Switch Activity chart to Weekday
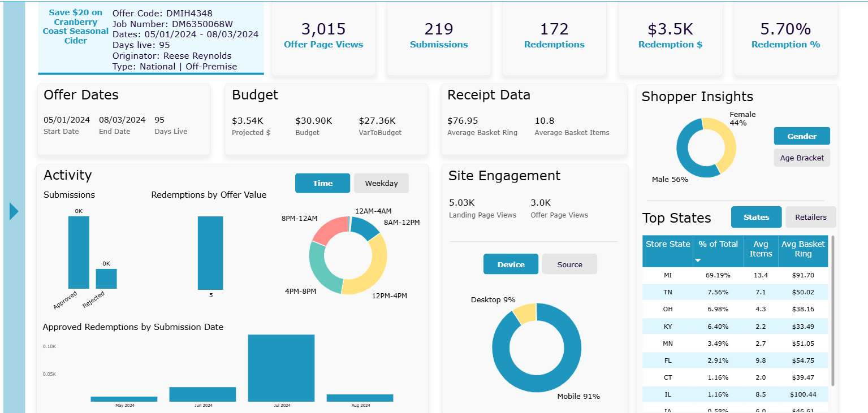Viewport: 868px width, 413px height. [x=381, y=183]
